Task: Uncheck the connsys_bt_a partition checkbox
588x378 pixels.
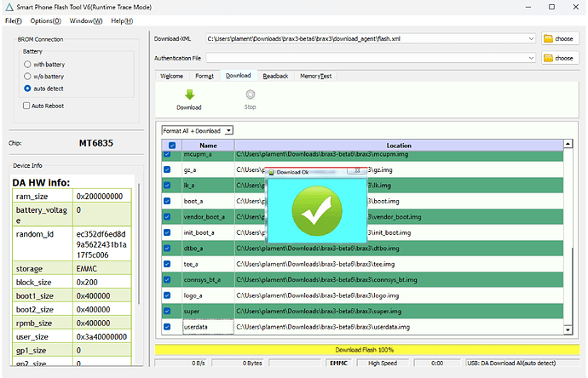Action: (x=167, y=280)
